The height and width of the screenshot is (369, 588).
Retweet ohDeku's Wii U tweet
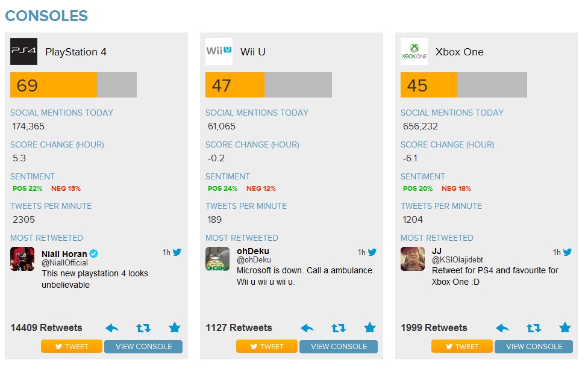339,328
